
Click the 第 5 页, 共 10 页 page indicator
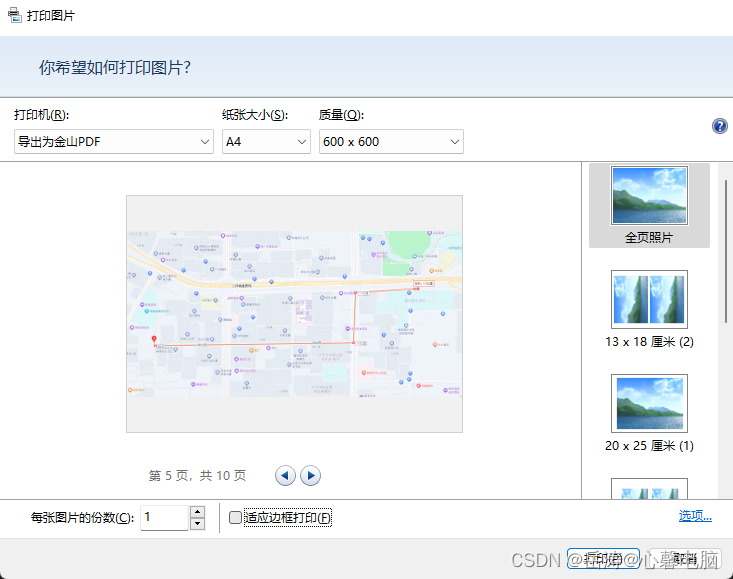(197, 476)
